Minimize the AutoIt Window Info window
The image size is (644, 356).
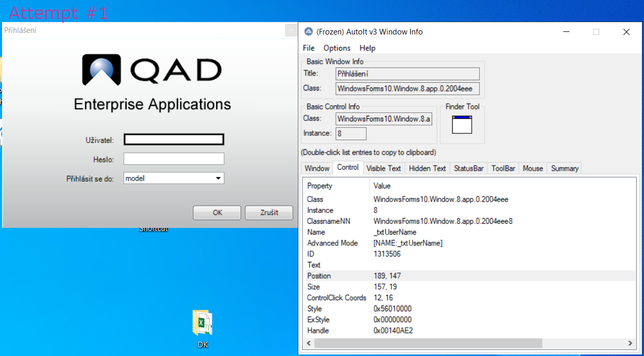(x=566, y=32)
